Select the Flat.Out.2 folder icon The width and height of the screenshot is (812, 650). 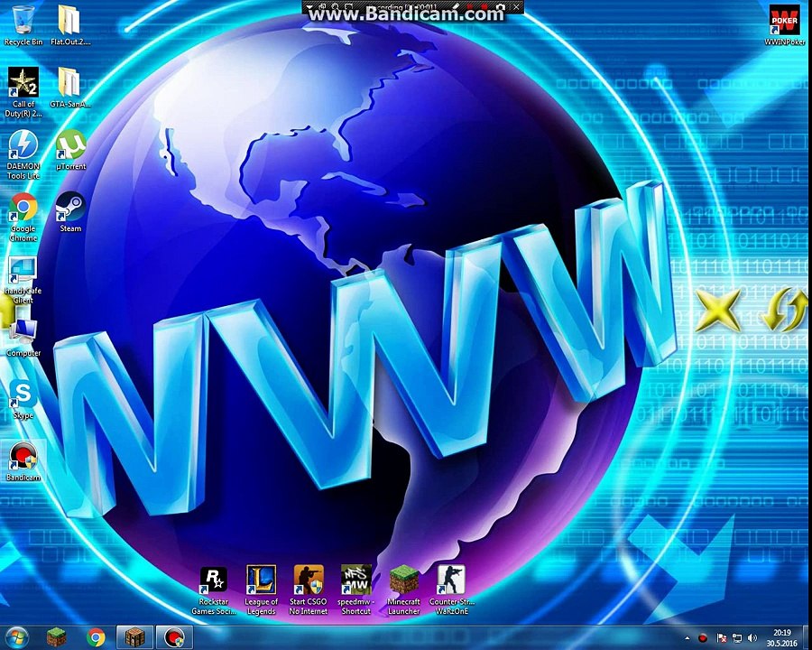tap(69, 25)
